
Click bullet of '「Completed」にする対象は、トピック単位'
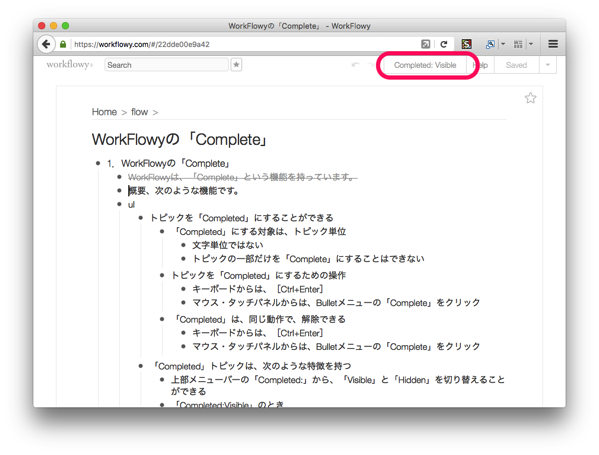162,232
